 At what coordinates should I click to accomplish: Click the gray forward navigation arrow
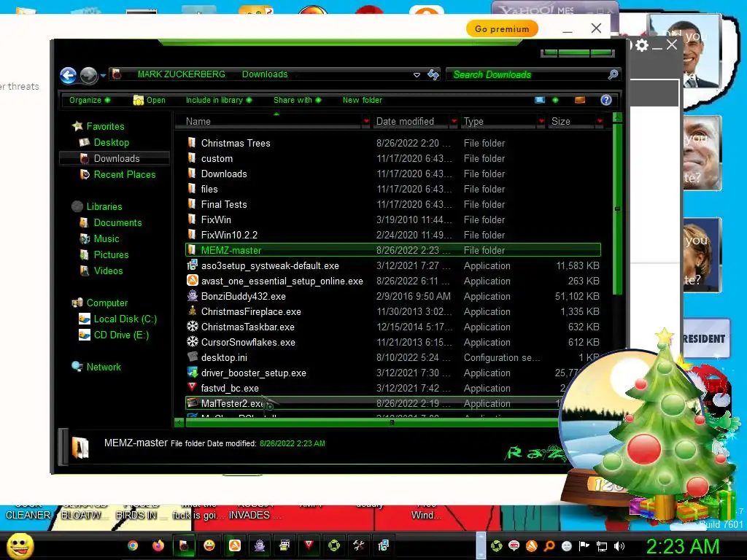tap(88, 75)
